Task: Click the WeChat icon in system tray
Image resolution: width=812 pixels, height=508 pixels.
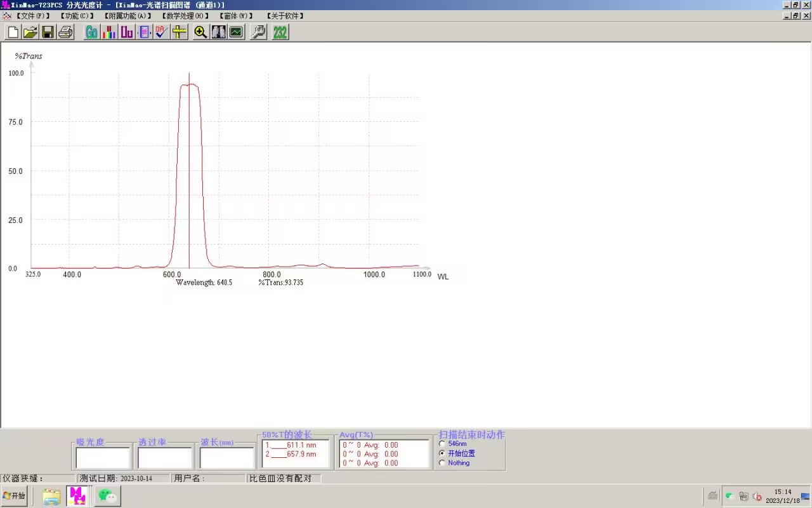Action: pyautogui.click(x=730, y=496)
